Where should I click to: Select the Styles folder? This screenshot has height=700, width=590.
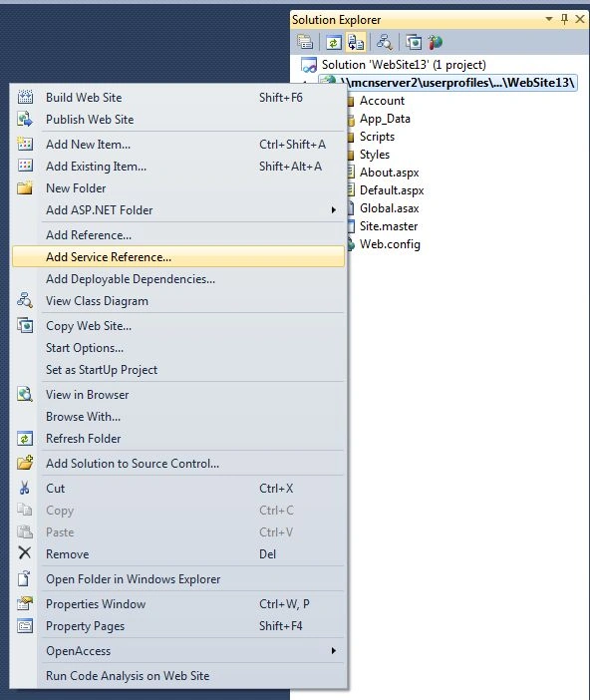click(x=375, y=155)
